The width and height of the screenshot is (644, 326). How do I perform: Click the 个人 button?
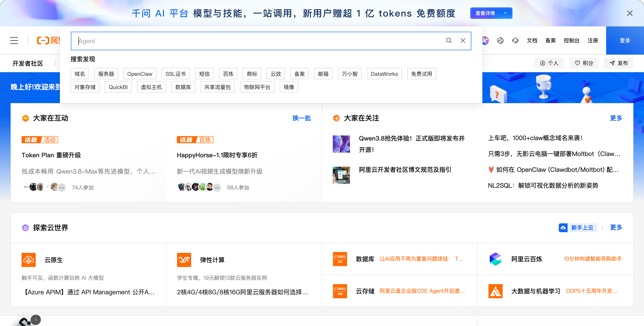click(x=549, y=63)
